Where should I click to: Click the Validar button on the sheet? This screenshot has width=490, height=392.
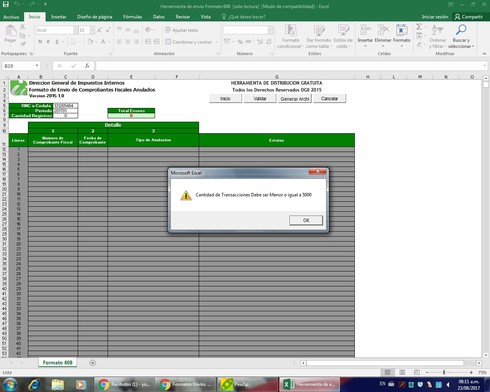260,99
